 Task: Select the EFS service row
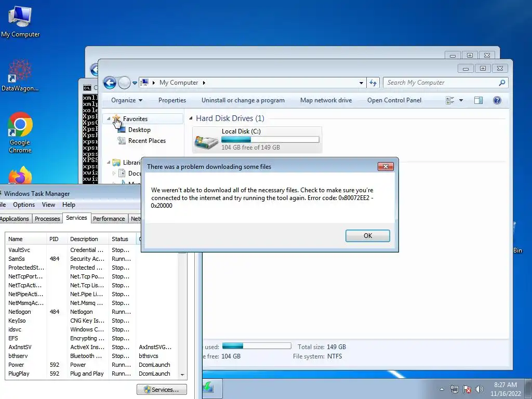click(91, 338)
